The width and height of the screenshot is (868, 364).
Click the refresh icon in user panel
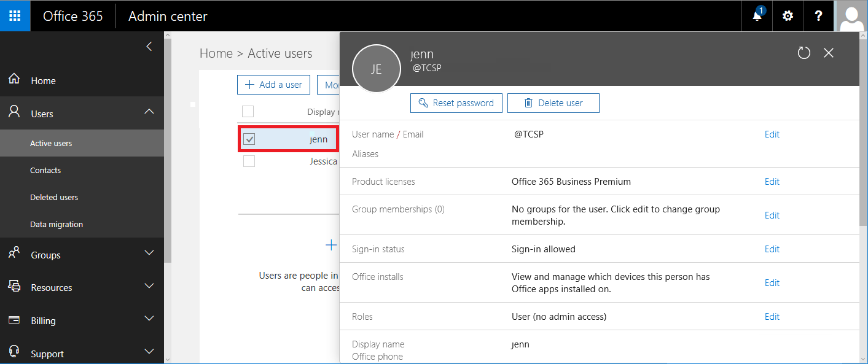pyautogui.click(x=803, y=53)
